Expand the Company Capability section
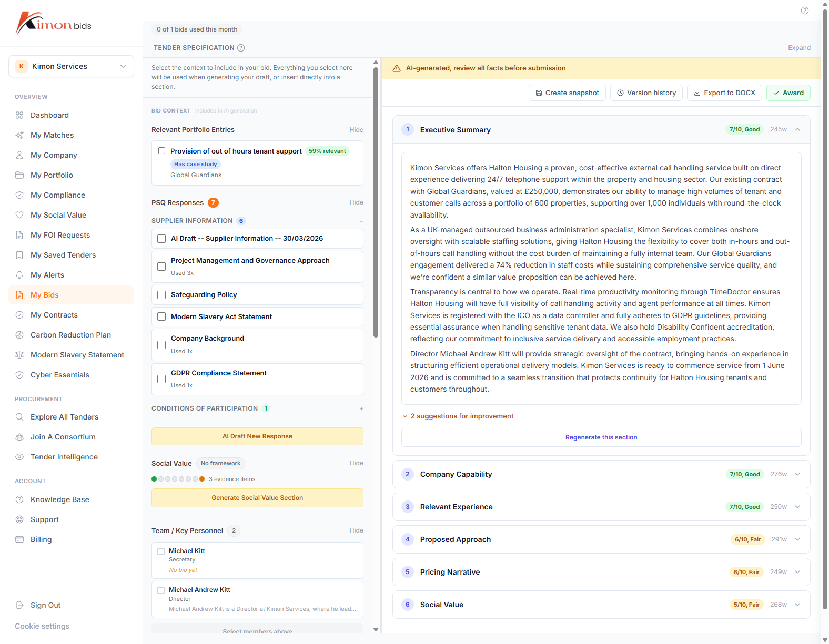 [797, 474]
